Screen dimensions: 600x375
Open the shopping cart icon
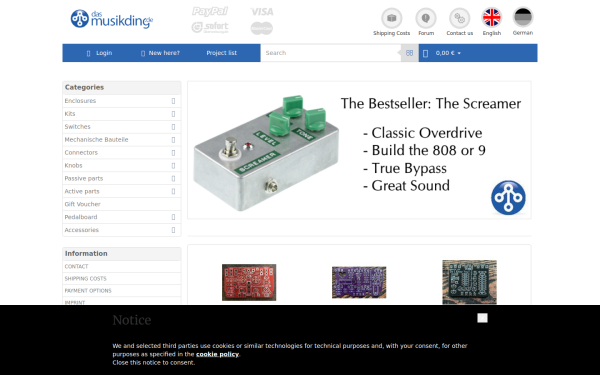pyautogui.click(x=426, y=53)
